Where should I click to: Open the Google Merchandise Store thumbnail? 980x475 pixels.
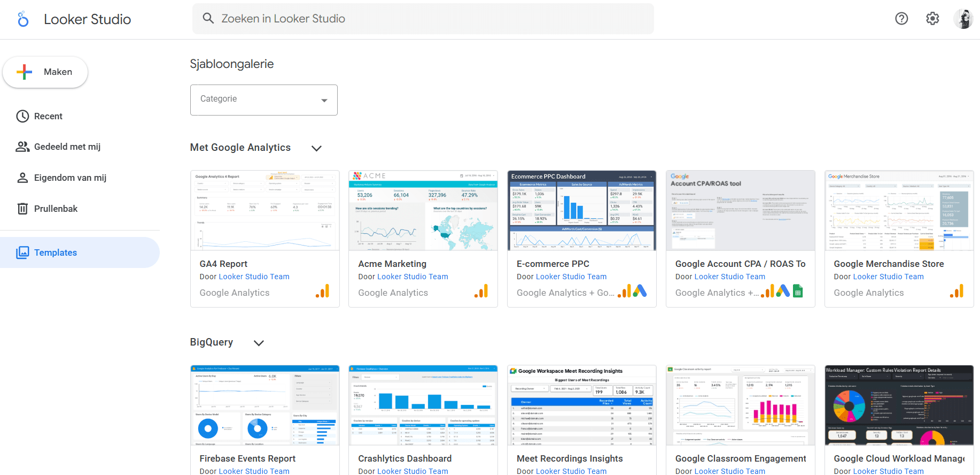pyautogui.click(x=899, y=211)
